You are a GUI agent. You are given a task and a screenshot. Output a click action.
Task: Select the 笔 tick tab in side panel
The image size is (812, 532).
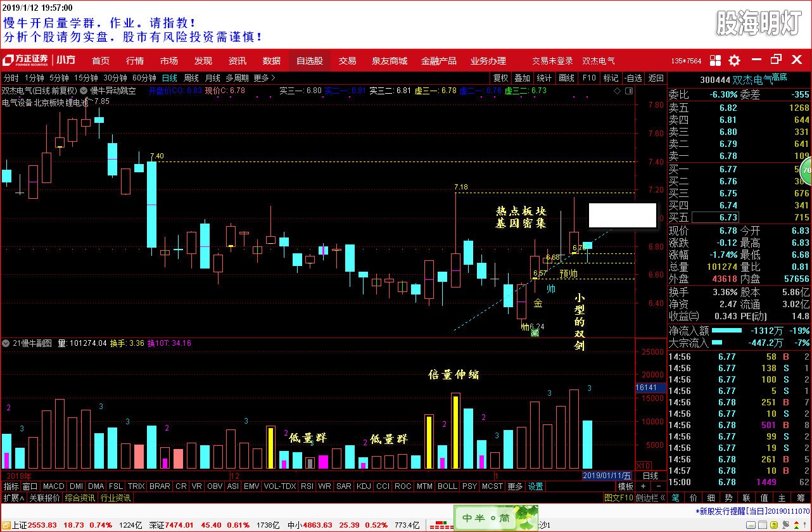(x=675, y=498)
